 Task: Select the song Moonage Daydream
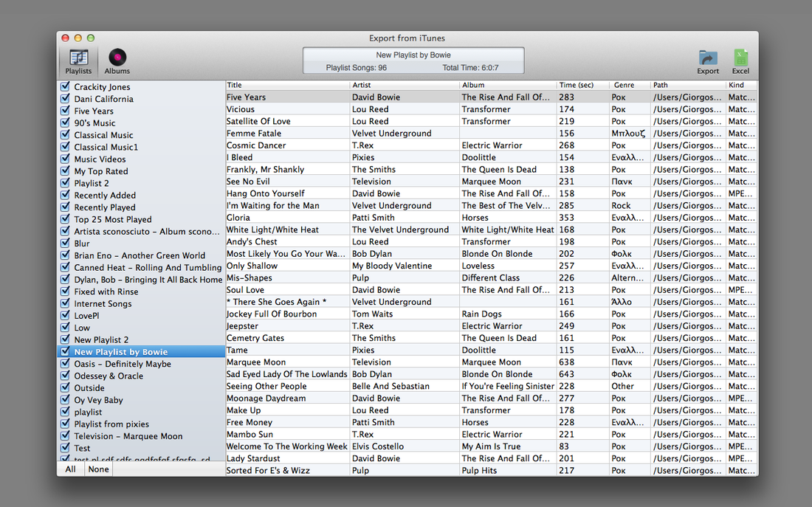coord(266,399)
